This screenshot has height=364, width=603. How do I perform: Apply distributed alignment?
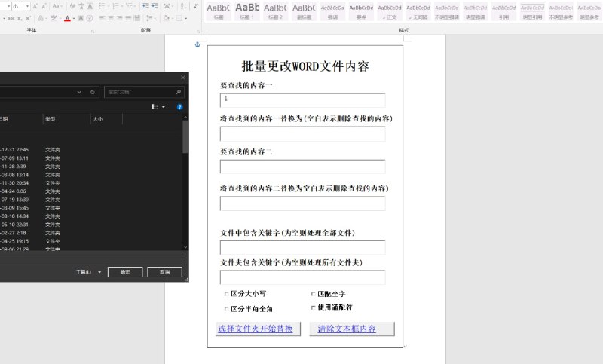point(137,18)
